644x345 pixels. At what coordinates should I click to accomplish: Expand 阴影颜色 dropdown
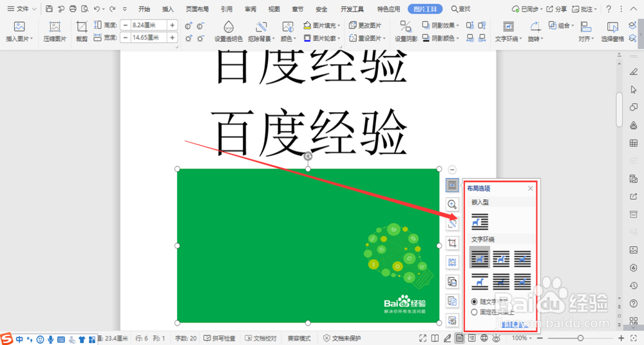pos(440,38)
